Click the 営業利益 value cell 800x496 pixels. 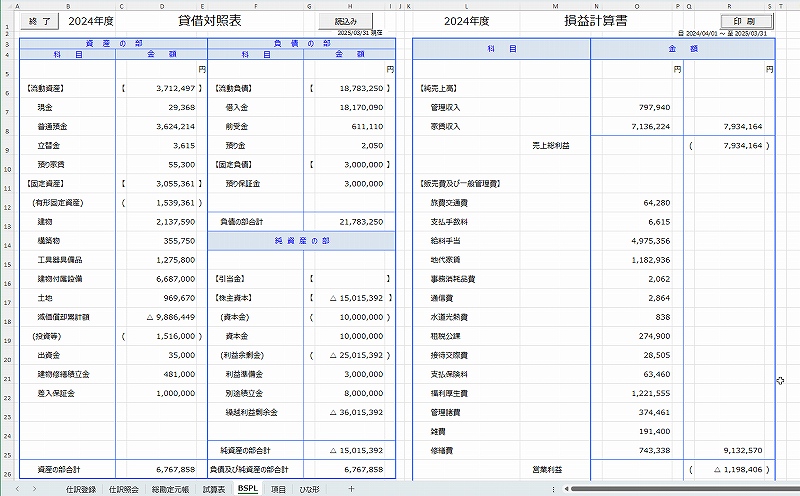coord(730,468)
